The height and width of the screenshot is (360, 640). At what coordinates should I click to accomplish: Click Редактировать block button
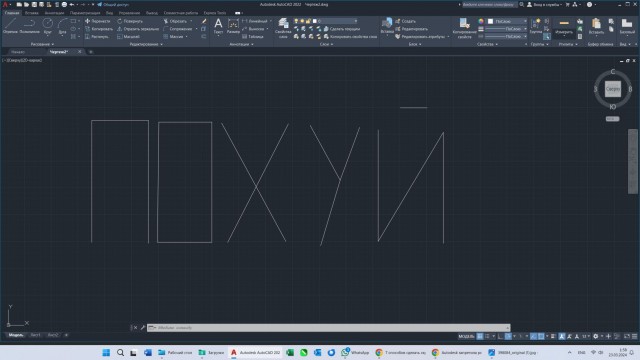[411, 29]
